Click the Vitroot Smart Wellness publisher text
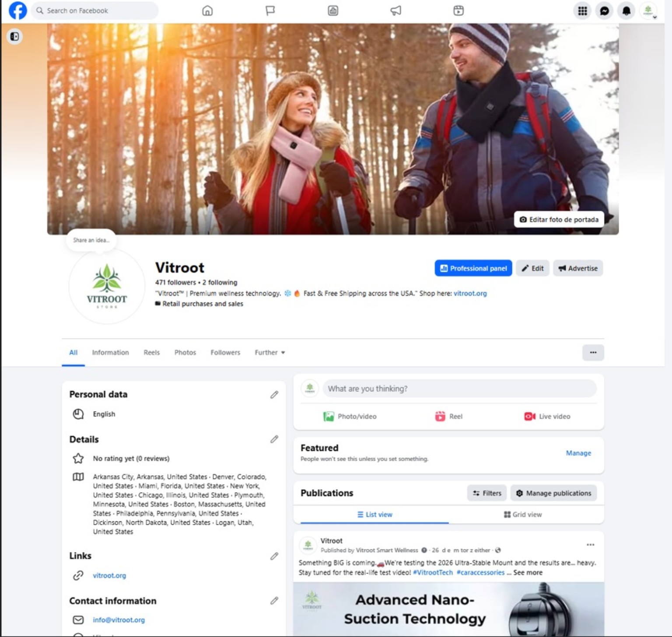 [387, 550]
